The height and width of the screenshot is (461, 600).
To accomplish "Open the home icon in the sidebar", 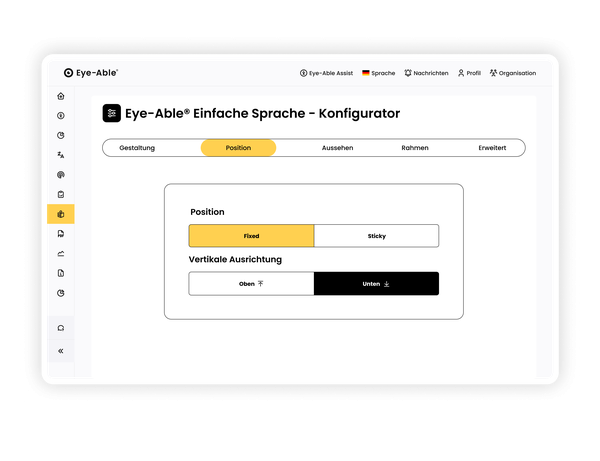I will [60, 96].
